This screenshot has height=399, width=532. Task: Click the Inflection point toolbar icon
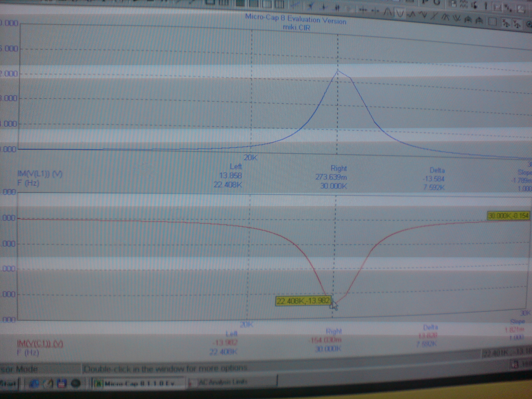click(434, 16)
